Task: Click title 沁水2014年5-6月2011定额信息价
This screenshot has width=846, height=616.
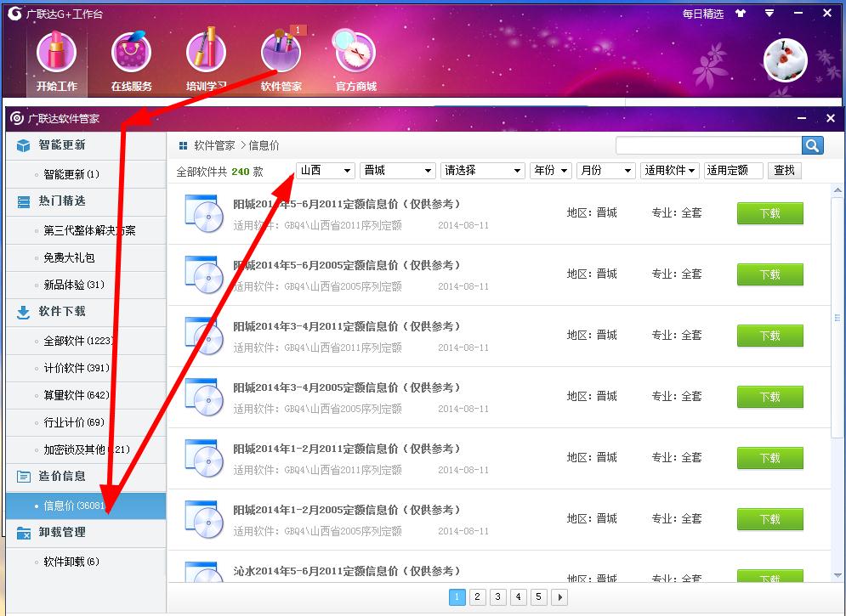Action: tap(346, 571)
